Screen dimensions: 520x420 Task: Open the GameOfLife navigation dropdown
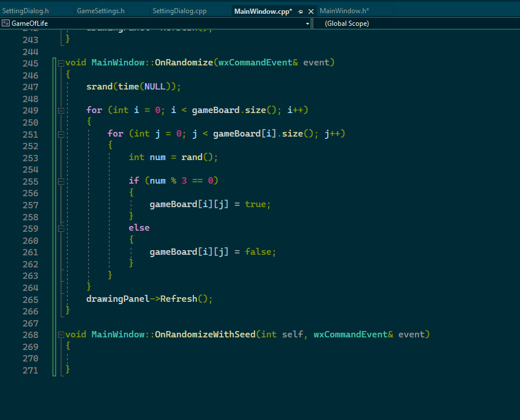pyautogui.click(x=308, y=23)
